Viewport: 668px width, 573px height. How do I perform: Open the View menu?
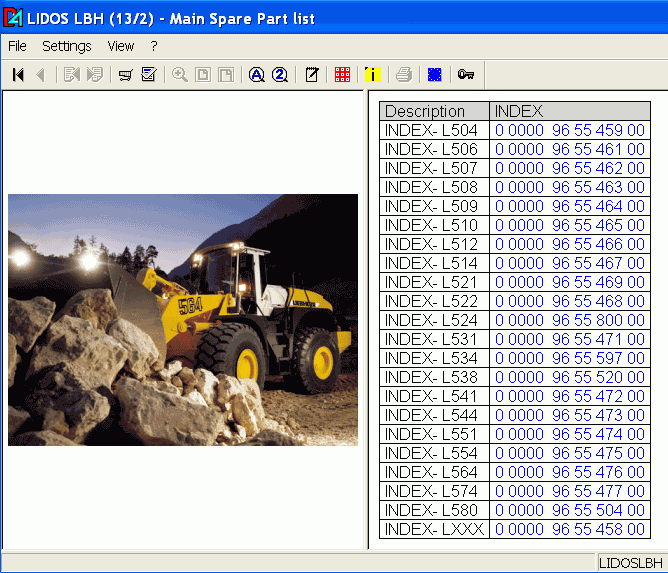click(x=121, y=46)
